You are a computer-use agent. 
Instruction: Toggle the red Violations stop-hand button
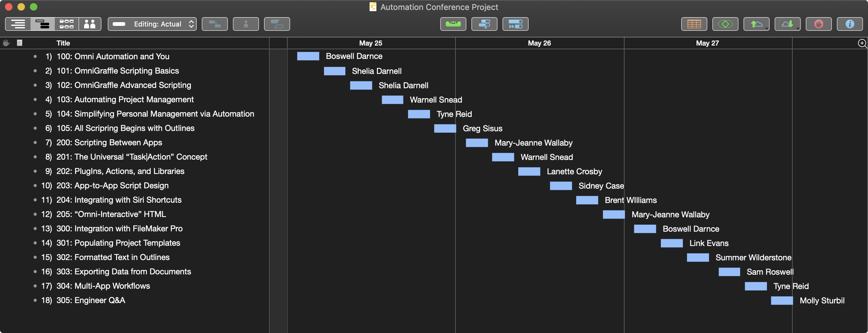[x=818, y=24]
